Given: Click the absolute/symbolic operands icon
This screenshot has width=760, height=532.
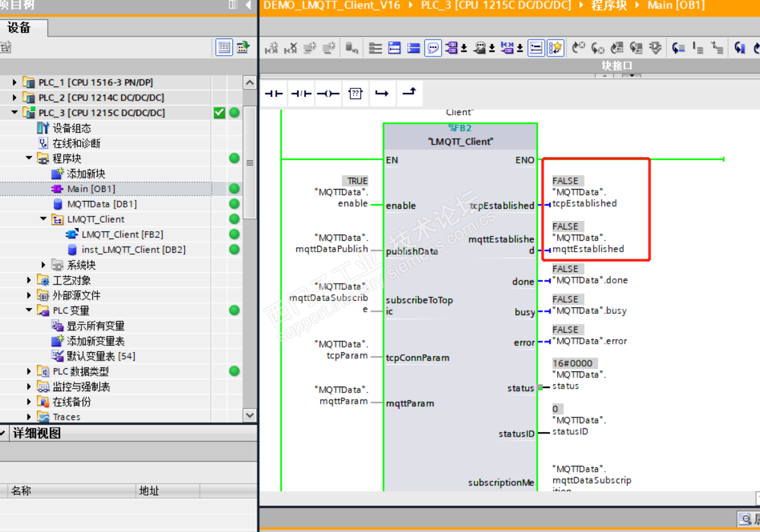Looking at the screenshot, I should [452, 48].
